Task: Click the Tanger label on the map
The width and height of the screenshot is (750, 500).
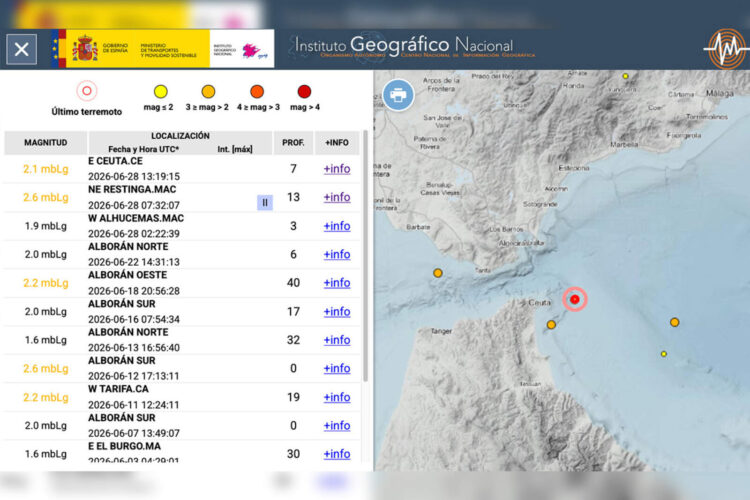Action: [x=441, y=331]
